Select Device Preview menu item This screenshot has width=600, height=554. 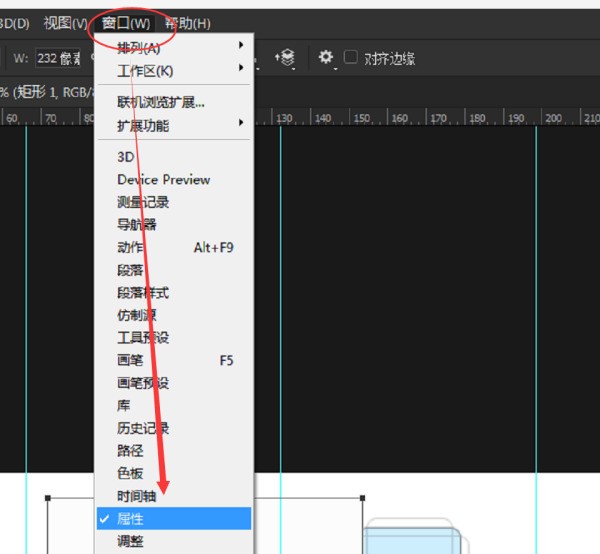pos(163,180)
